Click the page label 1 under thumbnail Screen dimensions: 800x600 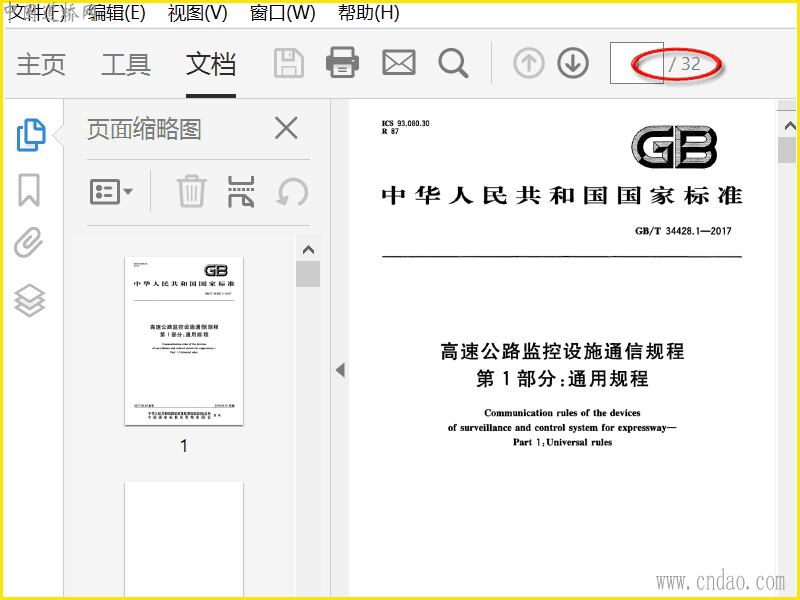pyautogui.click(x=184, y=446)
